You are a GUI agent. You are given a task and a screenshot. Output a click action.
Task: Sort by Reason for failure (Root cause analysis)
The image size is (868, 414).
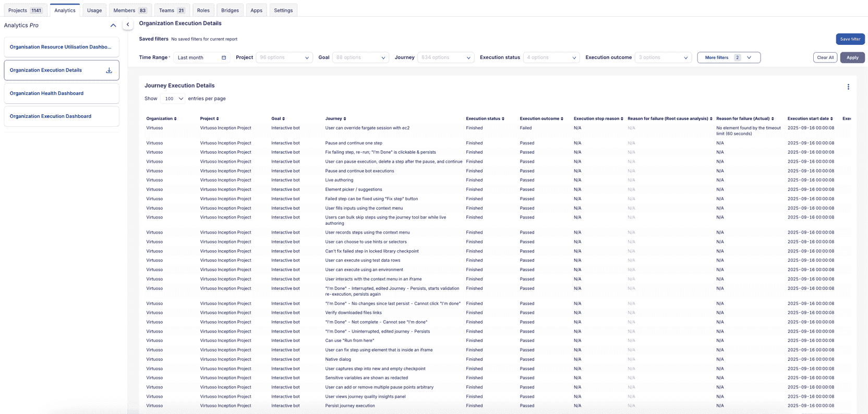[670, 119]
